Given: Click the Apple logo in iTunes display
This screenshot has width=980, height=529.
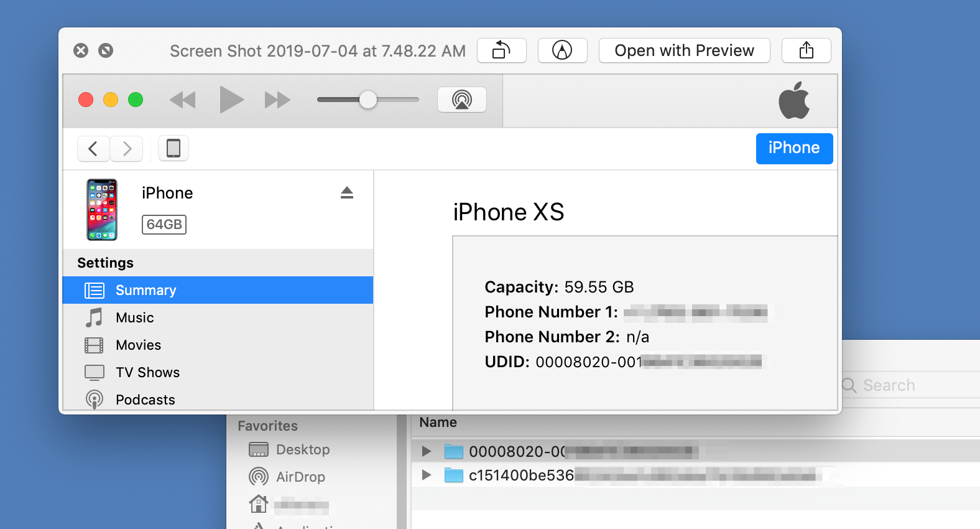Looking at the screenshot, I should tap(794, 100).
